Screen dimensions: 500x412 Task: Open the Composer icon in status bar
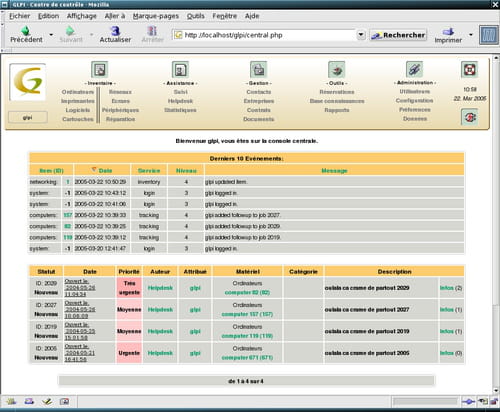(x=47, y=402)
